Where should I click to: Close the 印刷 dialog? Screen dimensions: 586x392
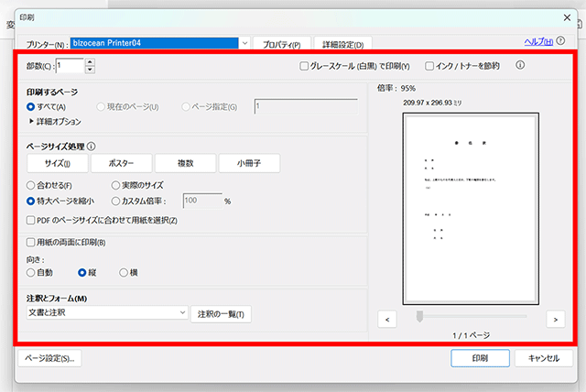point(567,17)
